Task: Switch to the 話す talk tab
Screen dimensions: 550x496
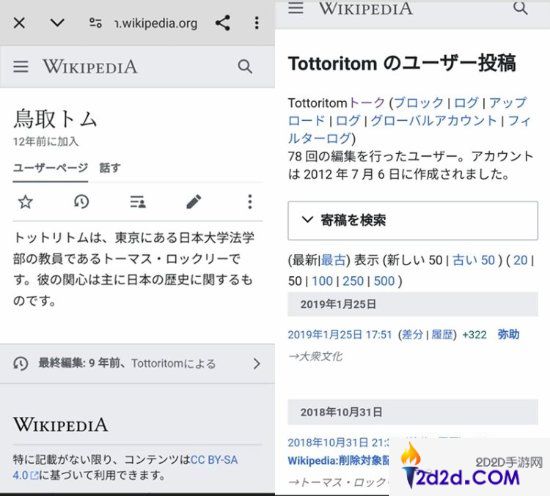Action: tap(110, 168)
